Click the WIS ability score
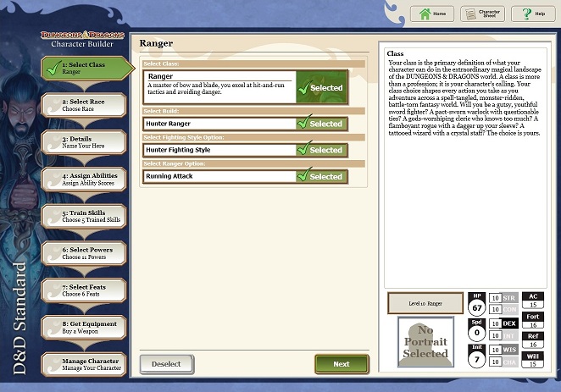The width and height of the screenshot is (561, 392). (x=503, y=350)
